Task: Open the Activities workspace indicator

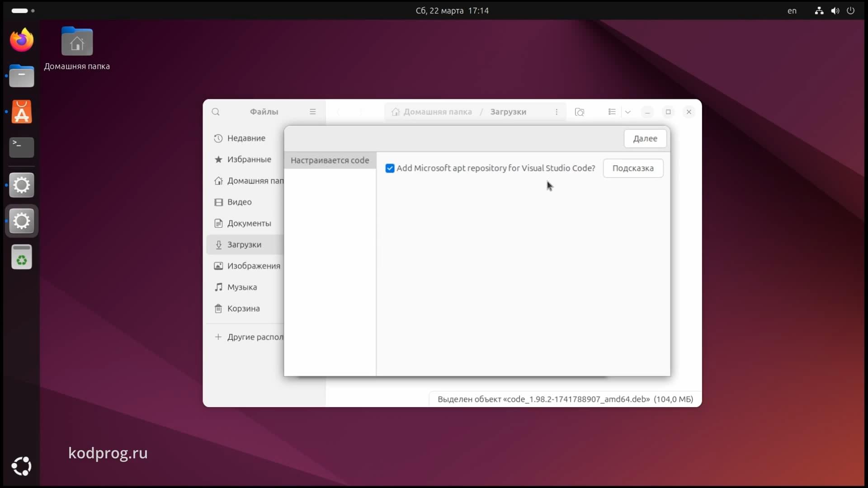Action: pyautogui.click(x=23, y=10)
